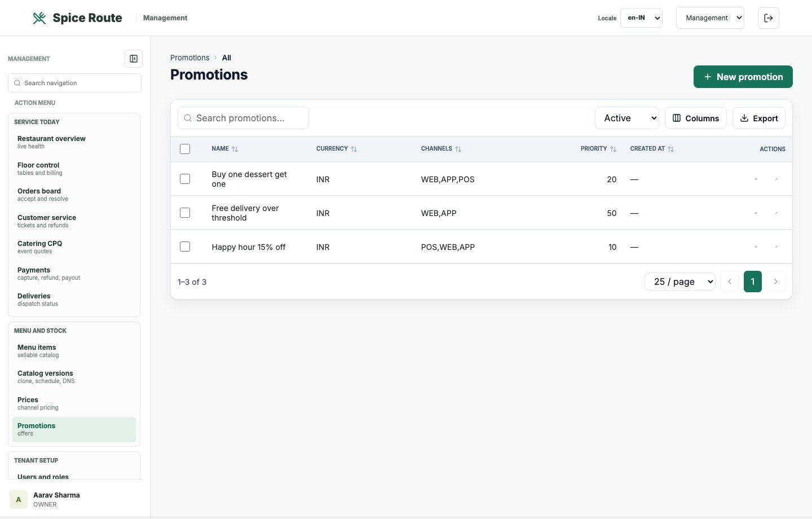Open the Active status filter dropdown

coord(627,118)
